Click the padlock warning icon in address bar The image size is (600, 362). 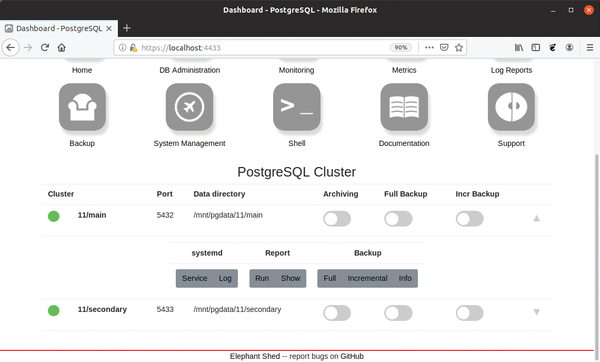tap(133, 47)
